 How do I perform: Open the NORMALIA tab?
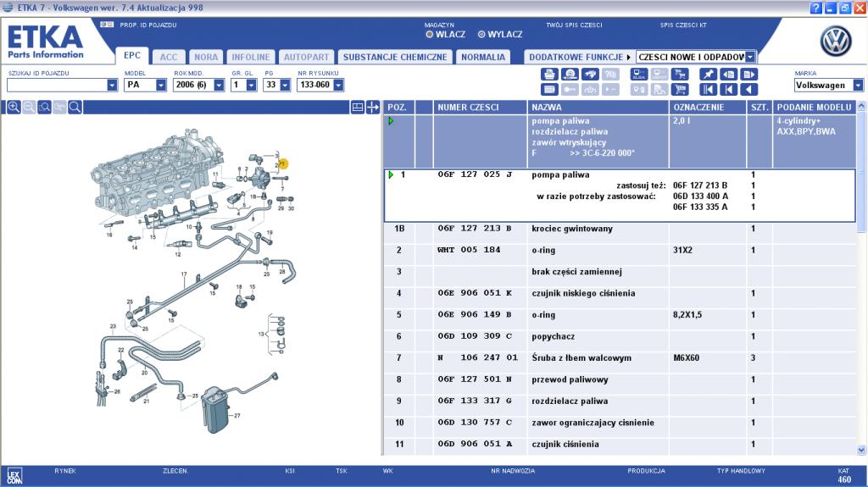tap(483, 57)
